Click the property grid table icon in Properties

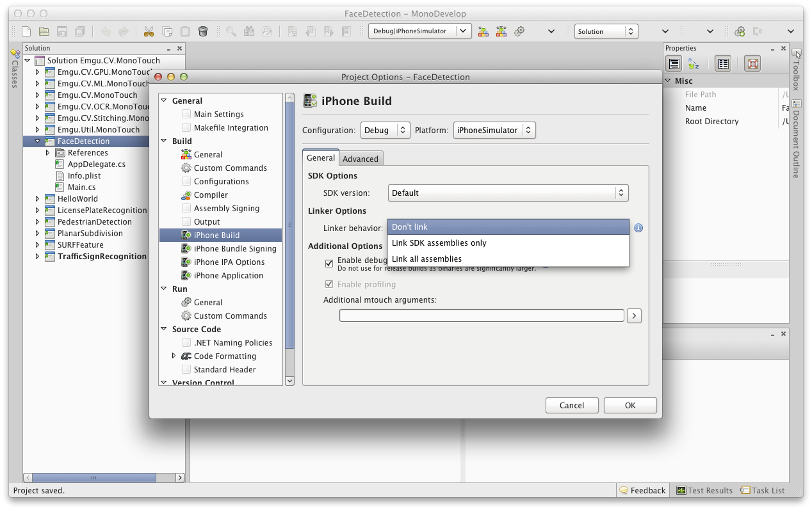pyautogui.click(x=723, y=63)
